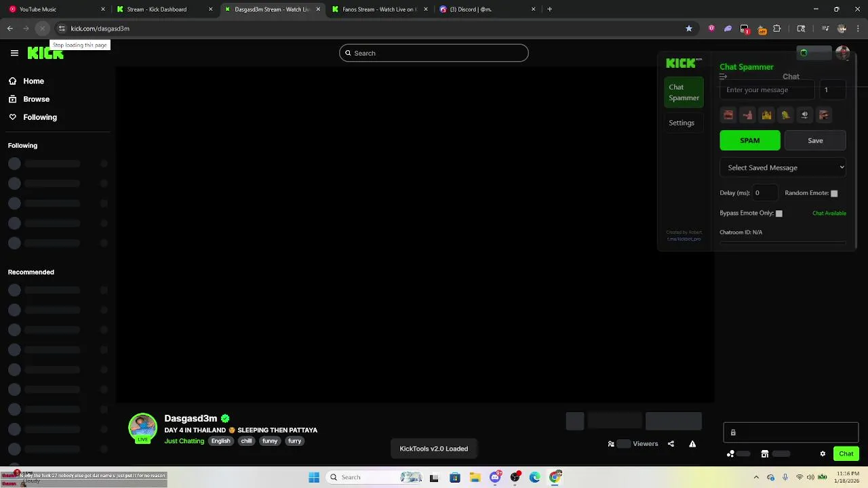868x488 pixels.
Task: Click the bookmark star in address bar
Action: (x=689, y=28)
